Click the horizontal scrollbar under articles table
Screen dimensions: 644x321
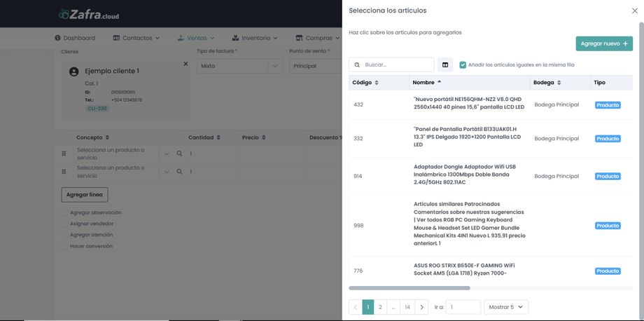409,288
